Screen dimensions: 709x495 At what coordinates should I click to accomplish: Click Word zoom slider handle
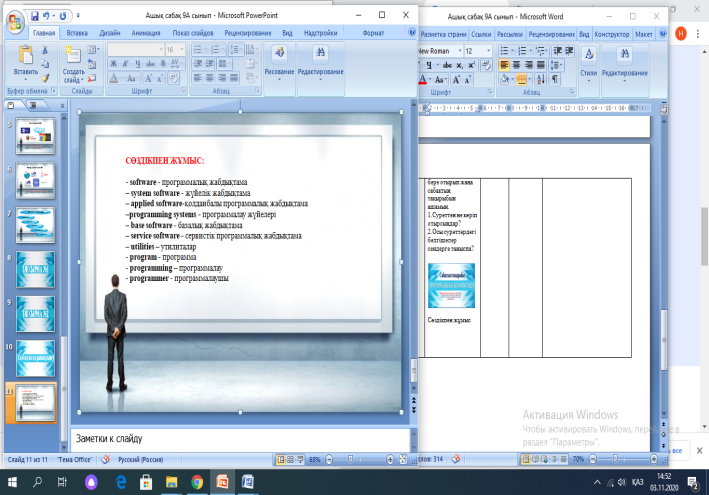point(615,459)
